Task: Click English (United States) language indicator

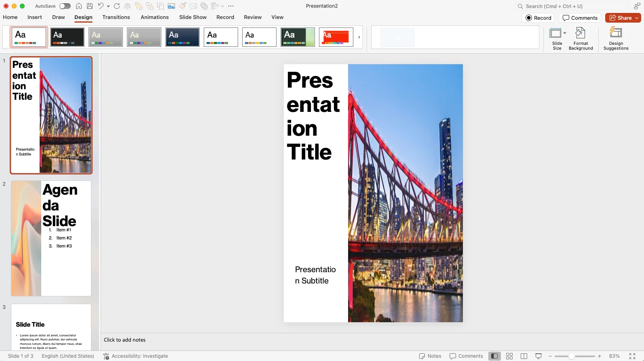Action: point(68,356)
